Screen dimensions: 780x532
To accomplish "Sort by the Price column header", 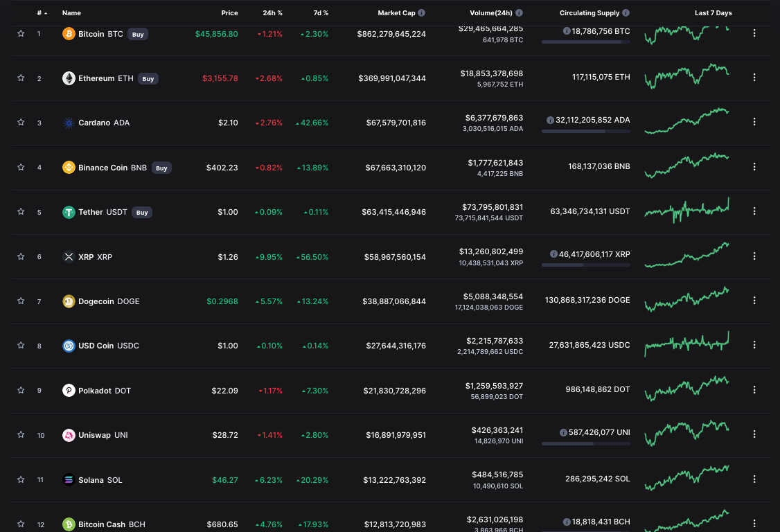I will click(x=229, y=13).
